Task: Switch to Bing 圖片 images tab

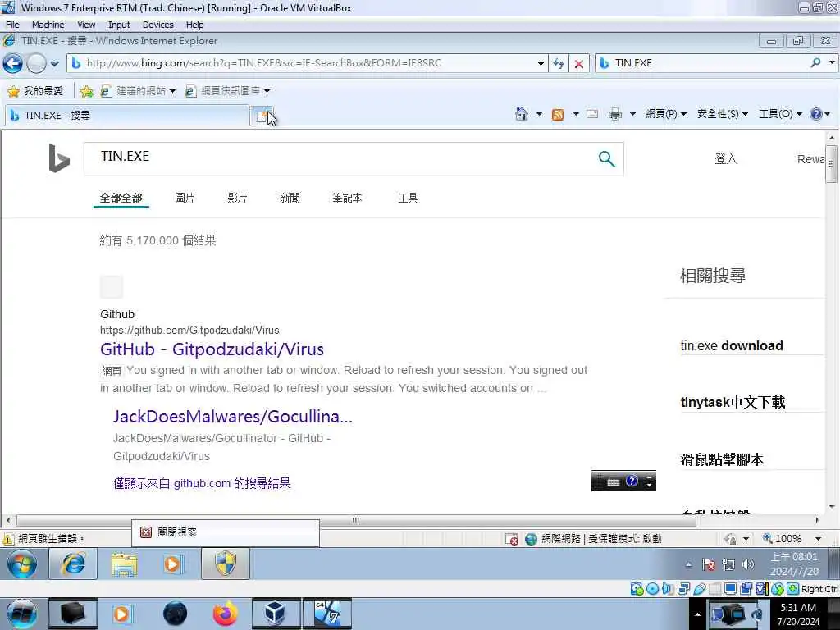Action: (185, 199)
